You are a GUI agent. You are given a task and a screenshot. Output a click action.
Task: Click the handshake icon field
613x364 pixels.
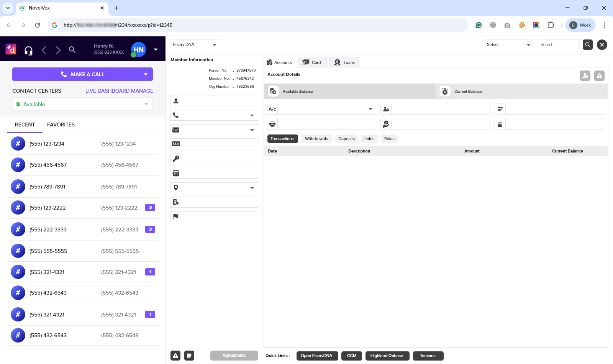tap(327, 124)
